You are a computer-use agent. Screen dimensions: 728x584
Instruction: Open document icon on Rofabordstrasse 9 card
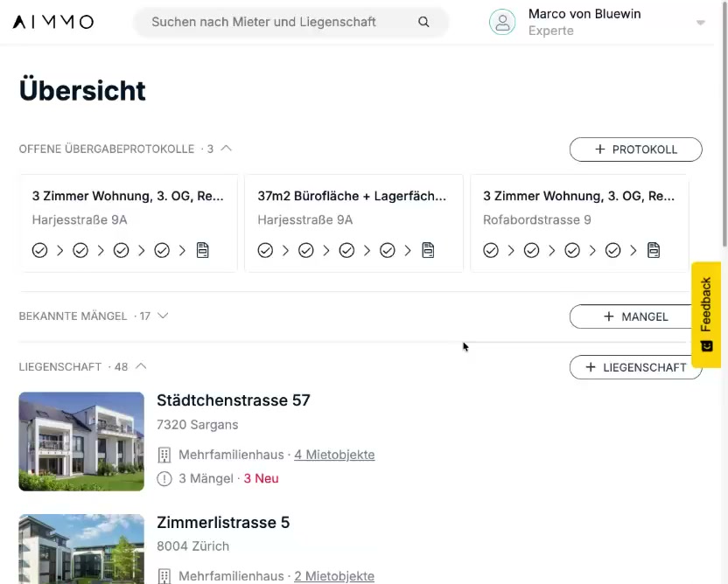654,251
